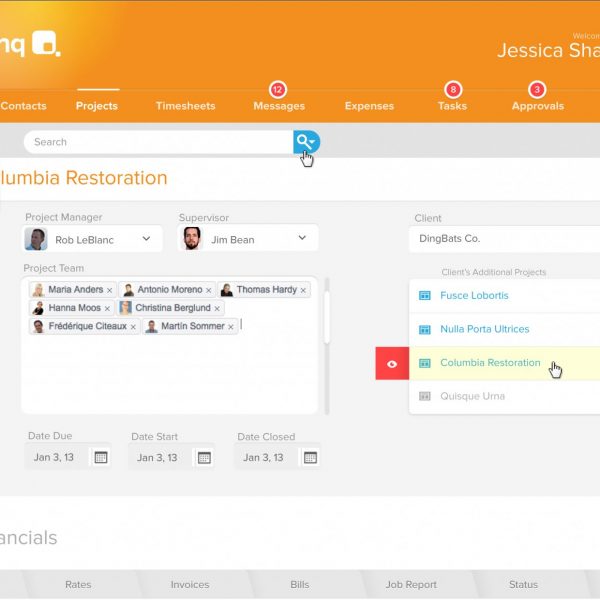Open the Columbia Restoration project link
Viewport: 600px width, 600px height.
tap(490, 363)
